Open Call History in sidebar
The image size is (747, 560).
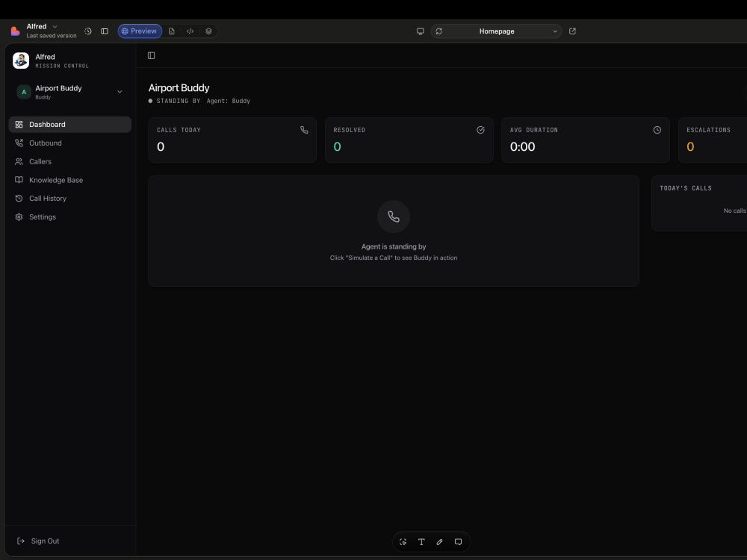(70, 198)
